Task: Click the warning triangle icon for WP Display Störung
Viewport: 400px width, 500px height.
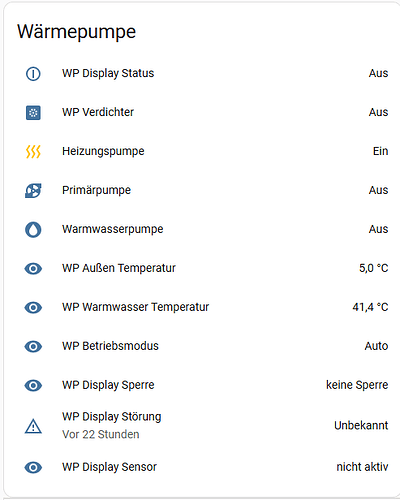Action: [x=33, y=426]
